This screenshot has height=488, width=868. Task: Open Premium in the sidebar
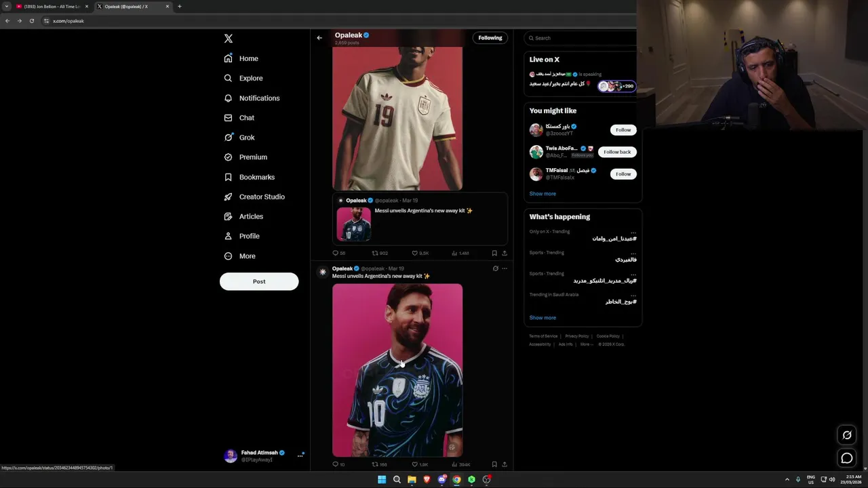point(245,157)
